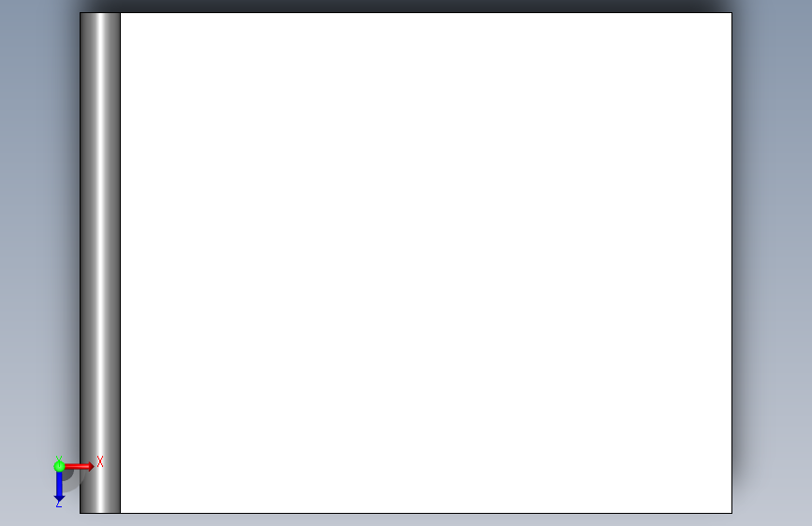
Task: Click the red X axis arrow
Action: coord(79,466)
